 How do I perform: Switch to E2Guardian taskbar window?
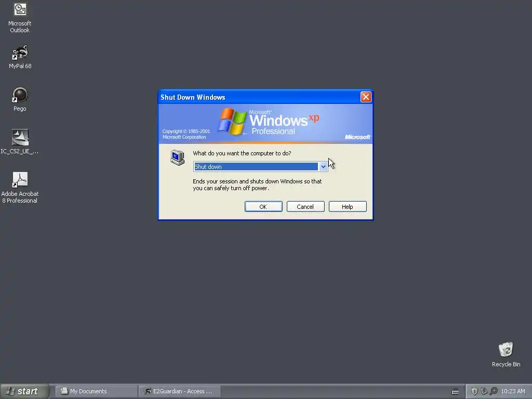(180, 391)
